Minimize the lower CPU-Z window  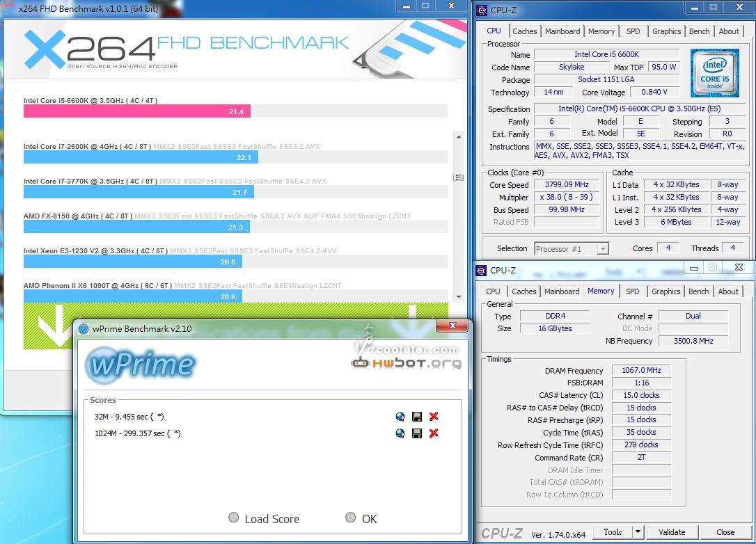(x=694, y=268)
